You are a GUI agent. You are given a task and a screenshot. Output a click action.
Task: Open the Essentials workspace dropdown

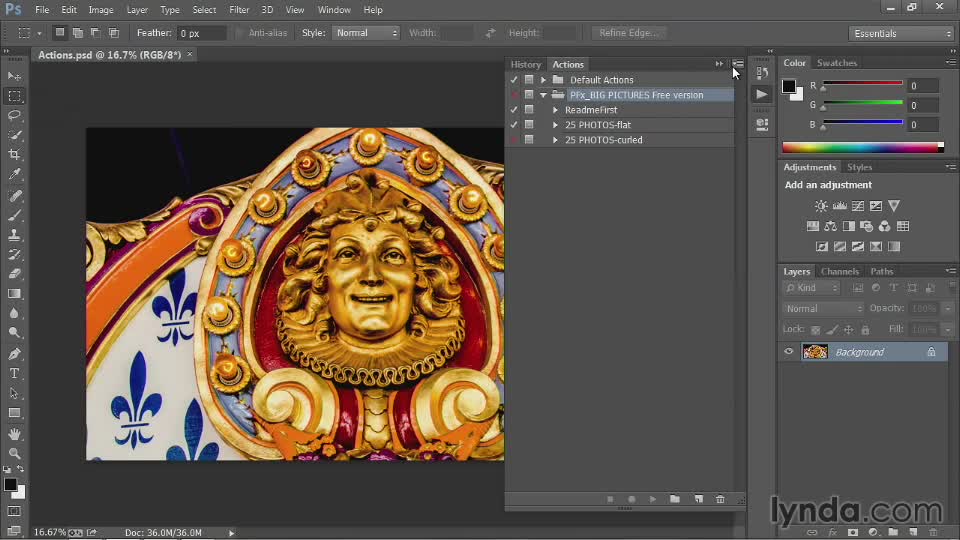(902, 34)
